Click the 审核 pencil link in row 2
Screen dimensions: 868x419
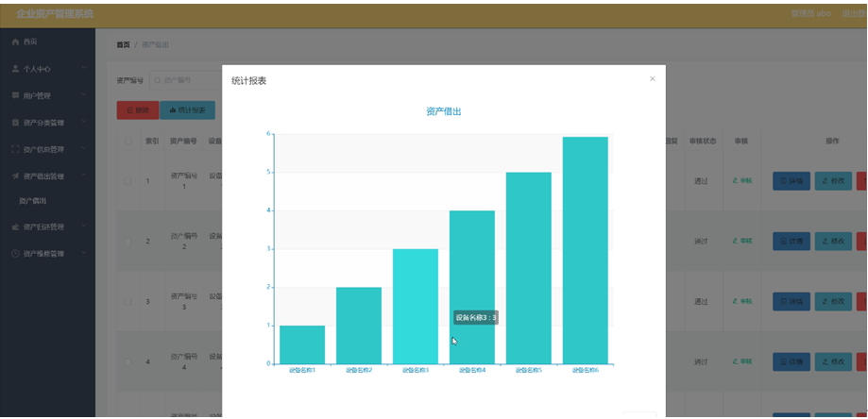pyautogui.click(x=741, y=241)
